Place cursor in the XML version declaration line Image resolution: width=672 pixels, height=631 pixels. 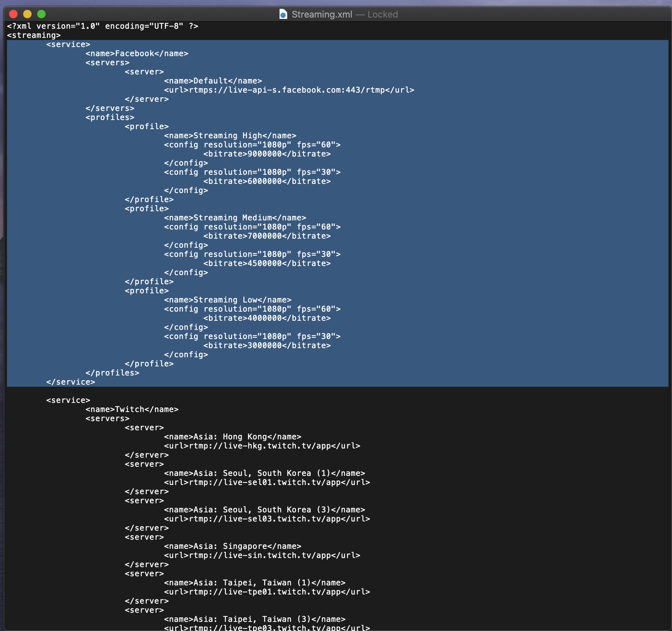coord(102,26)
